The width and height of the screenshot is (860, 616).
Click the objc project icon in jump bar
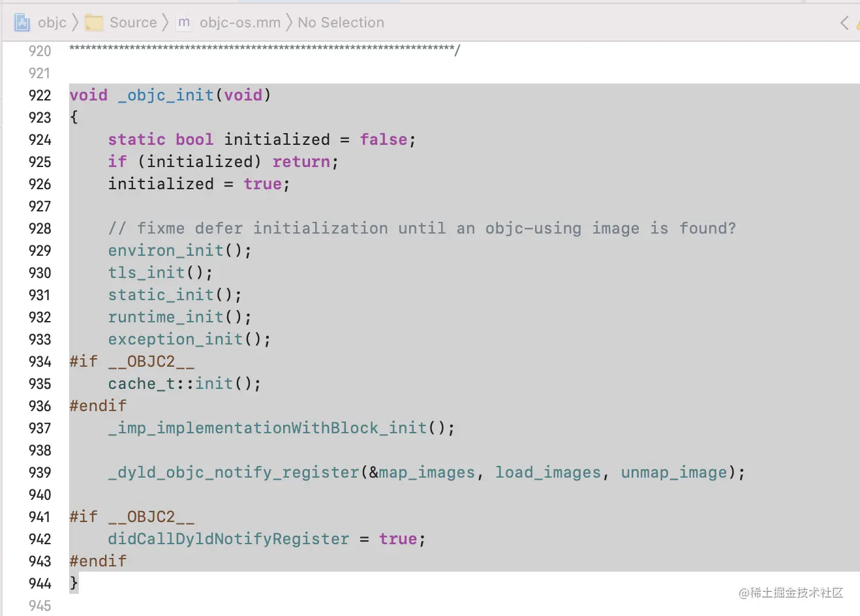(x=22, y=23)
